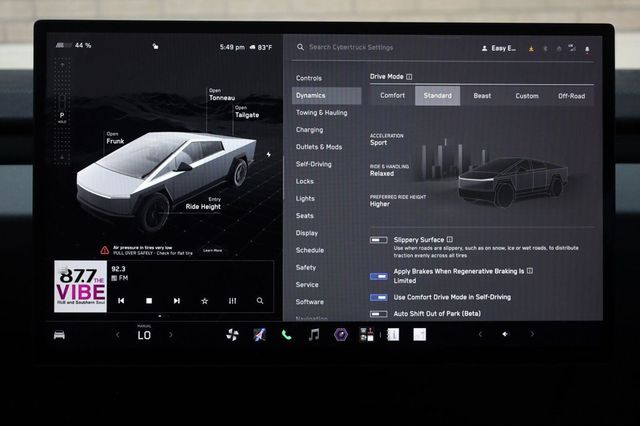The height and width of the screenshot is (426, 640).
Task: Launch the navigation arrow app
Action: [x=260, y=335]
